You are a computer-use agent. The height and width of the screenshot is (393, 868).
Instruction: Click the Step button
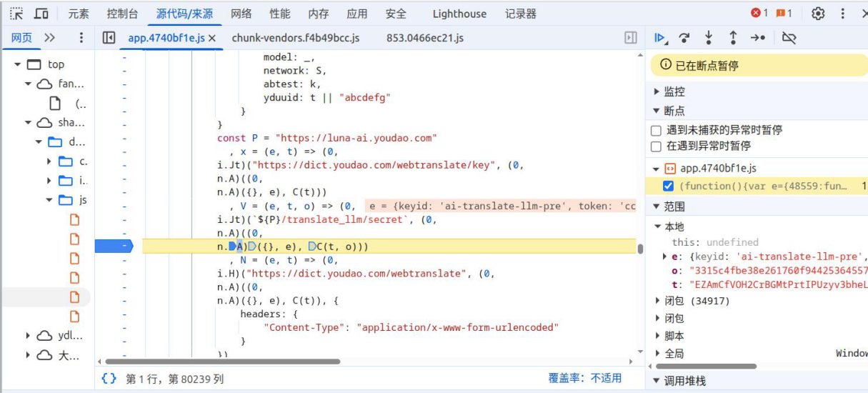[758, 38]
